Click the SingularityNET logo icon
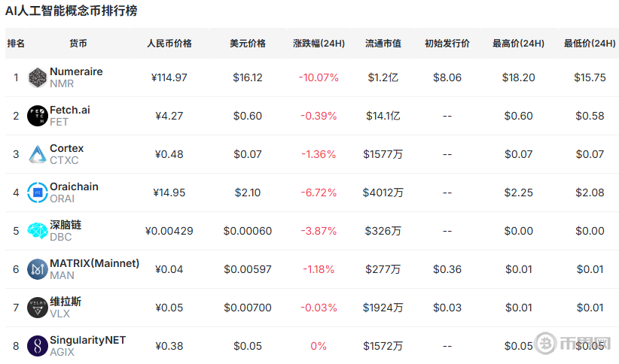Viewport: 619px width, 364px height. [38, 346]
